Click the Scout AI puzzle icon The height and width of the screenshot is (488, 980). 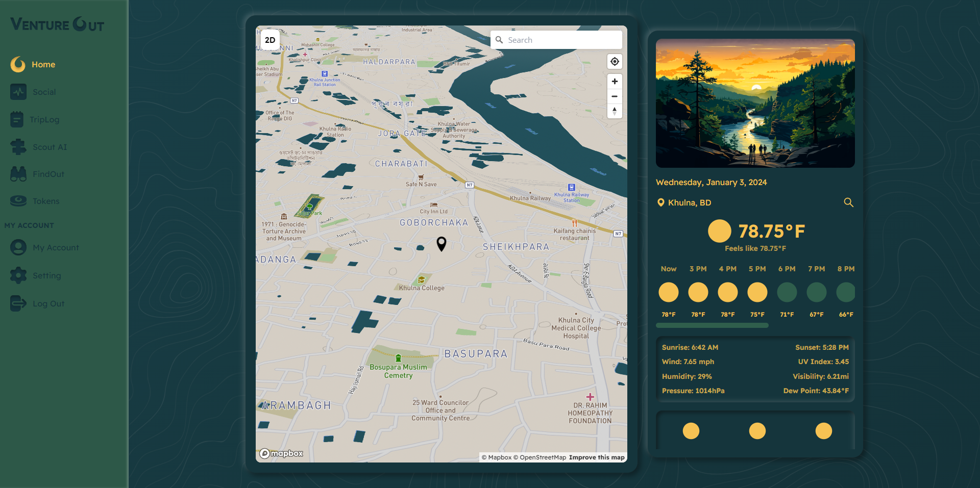click(18, 147)
